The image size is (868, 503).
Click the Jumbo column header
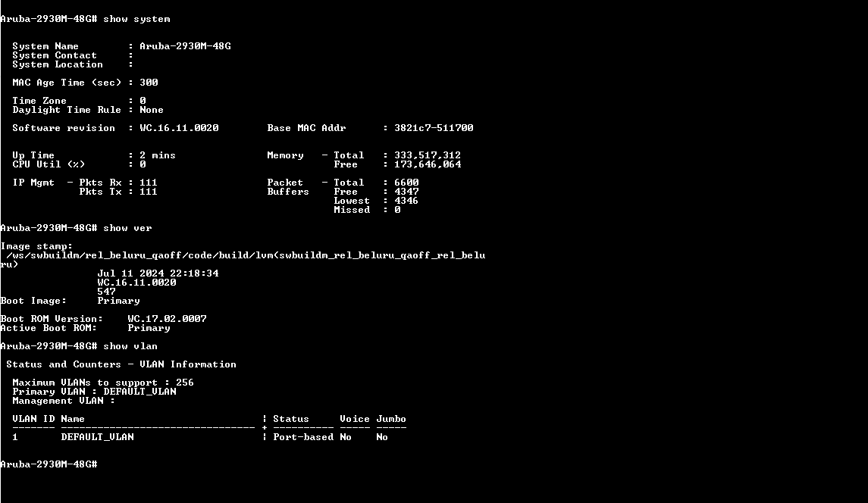click(x=391, y=419)
